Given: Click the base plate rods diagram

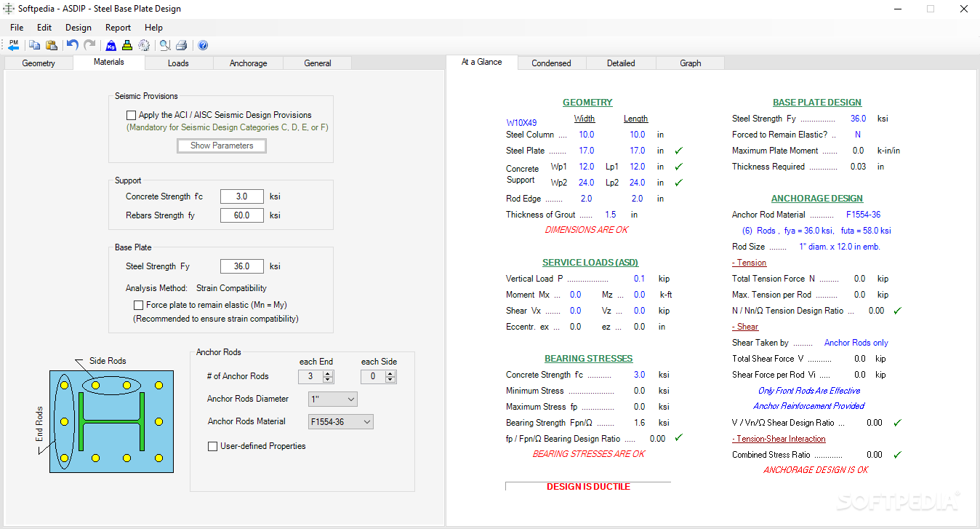Looking at the screenshot, I should point(111,421).
